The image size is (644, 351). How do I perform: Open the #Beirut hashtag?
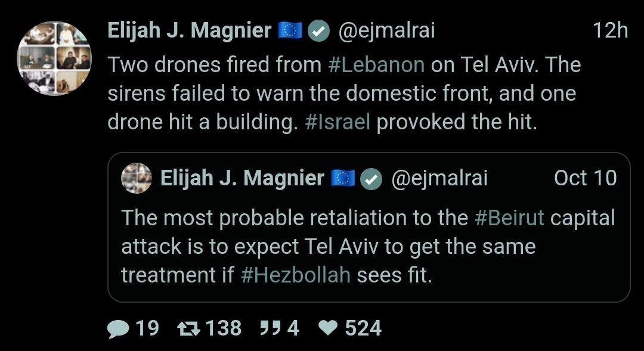[509, 218]
